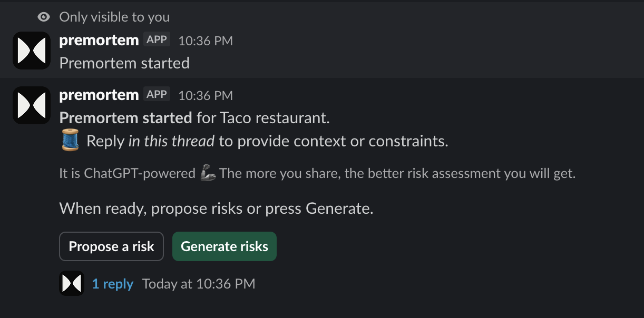Click the 10:36 PM timestamp on the first message
The width and height of the screenshot is (644, 318).
(x=206, y=41)
